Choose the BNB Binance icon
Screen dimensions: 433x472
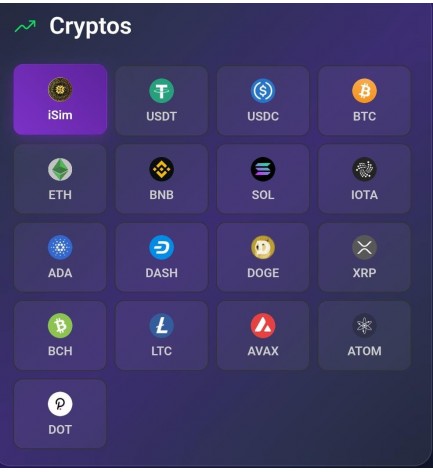pos(161,169)
